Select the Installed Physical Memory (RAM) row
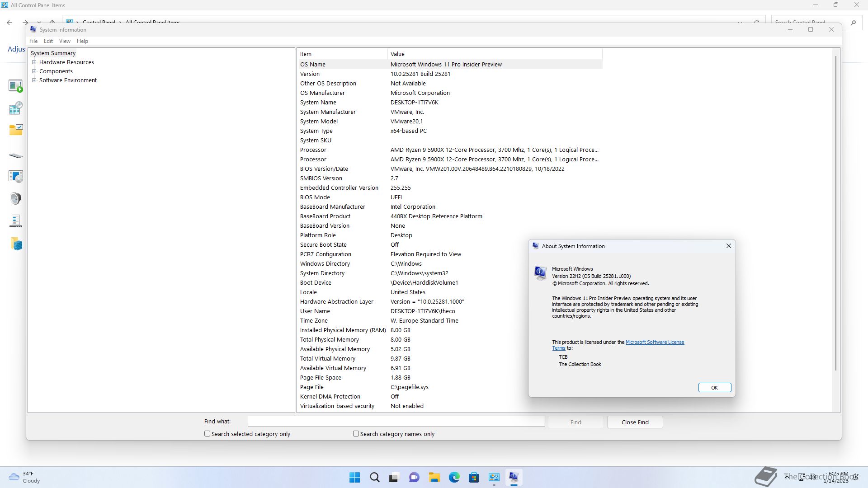Screen dimensions: 868x488 (x=450, y=330)
